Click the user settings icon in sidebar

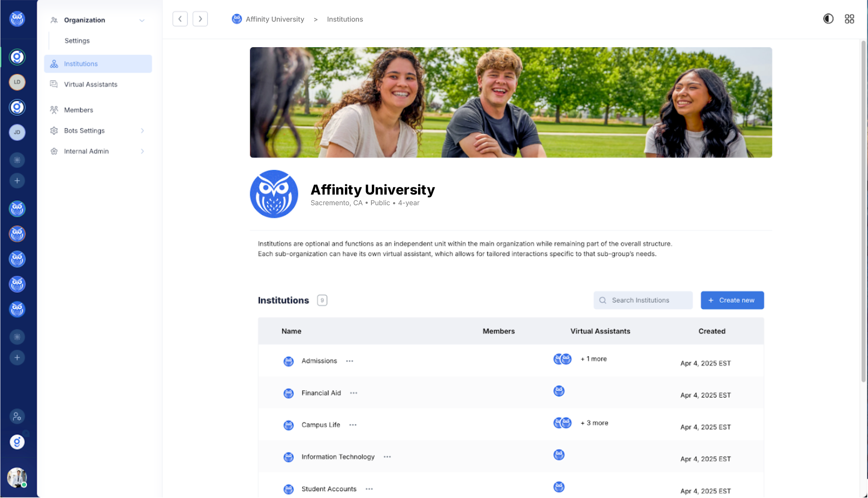pos(17,416)
